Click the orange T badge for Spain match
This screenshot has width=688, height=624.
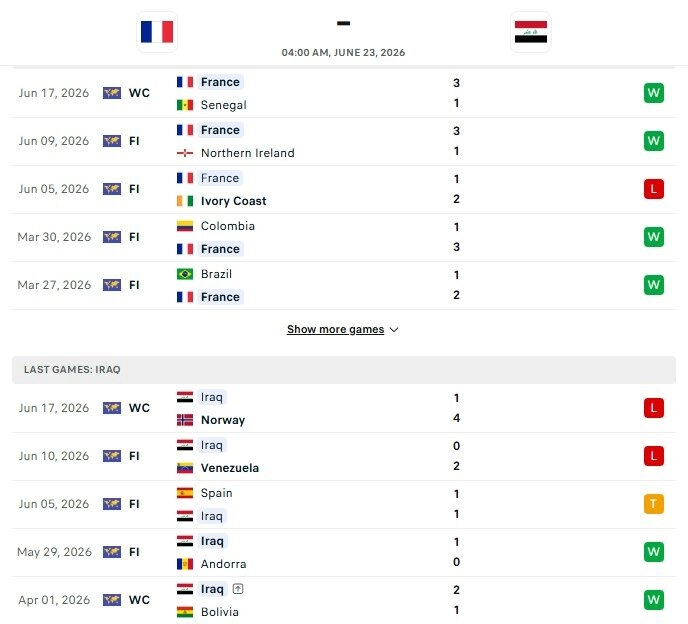point(653,504)
